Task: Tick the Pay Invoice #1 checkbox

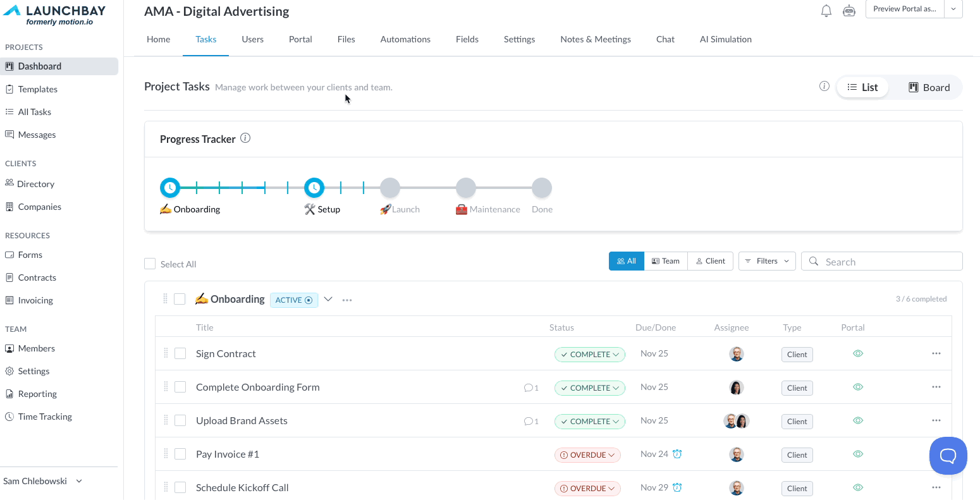Action: (180, 454)
